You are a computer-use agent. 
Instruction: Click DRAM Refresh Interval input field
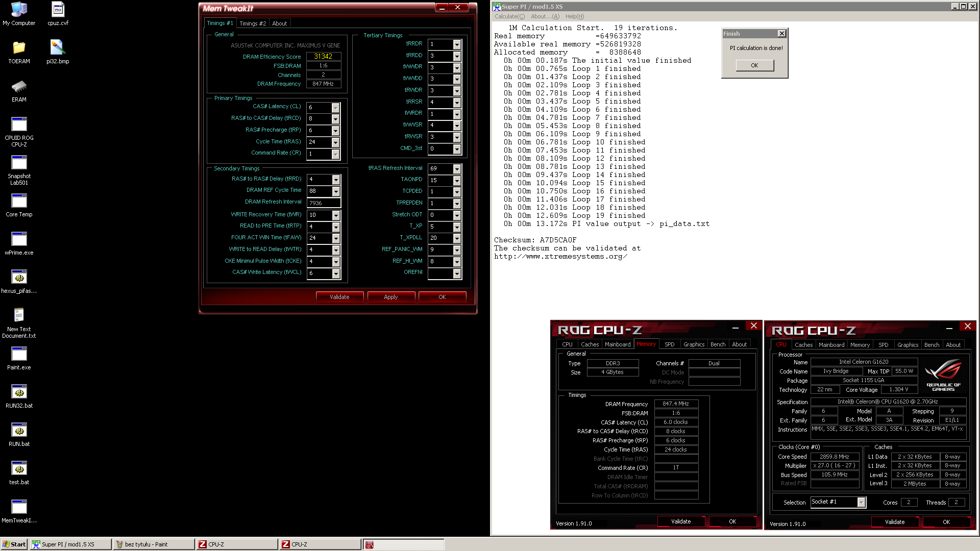pos(324,203)
